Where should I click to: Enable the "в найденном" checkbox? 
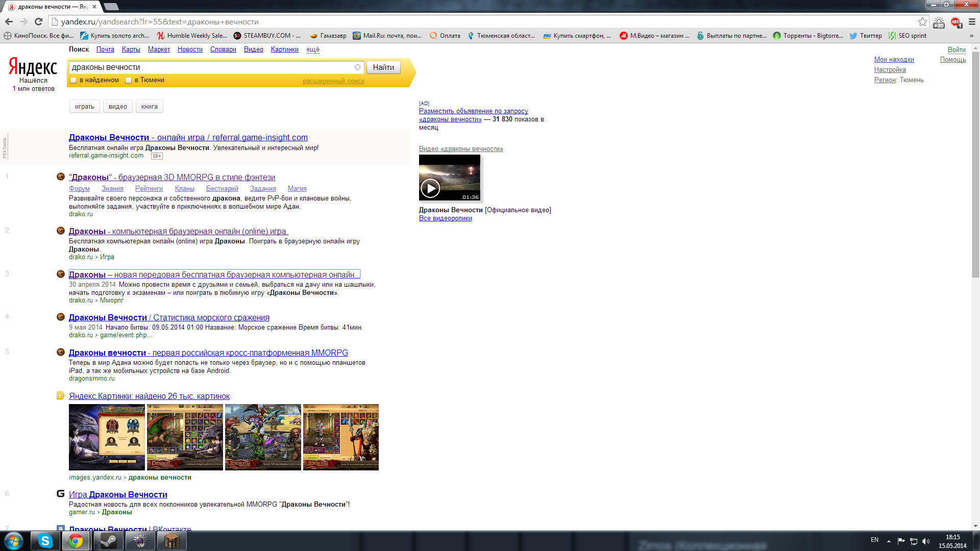[x=73, y=80]
